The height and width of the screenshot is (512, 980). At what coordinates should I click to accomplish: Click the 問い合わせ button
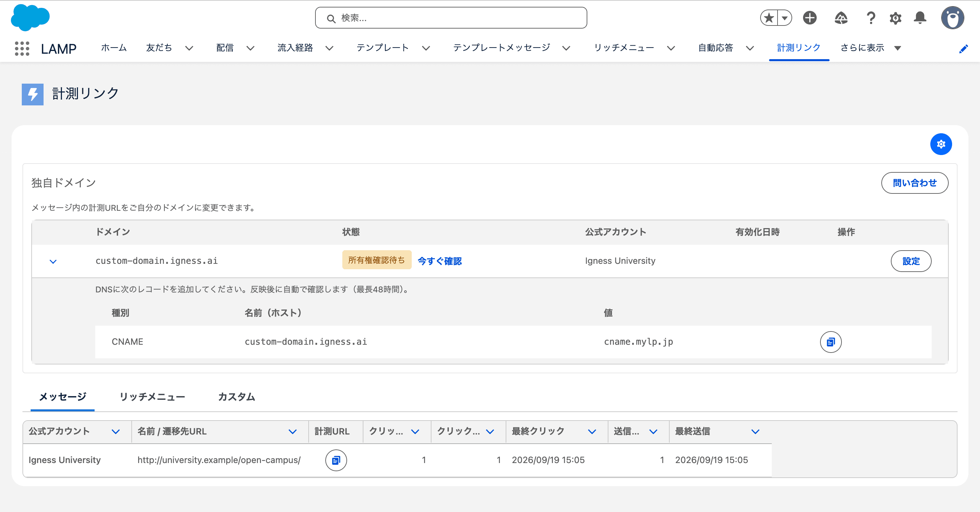point(915,183)
